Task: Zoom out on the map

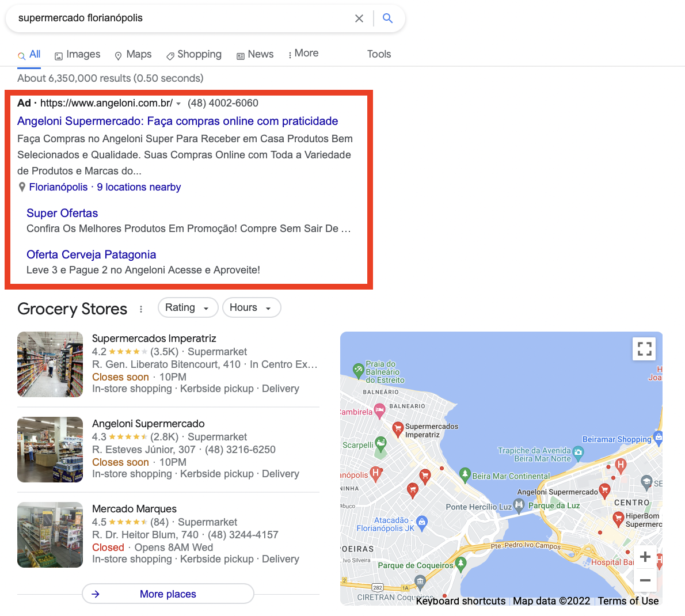Action: coord(645,580)
